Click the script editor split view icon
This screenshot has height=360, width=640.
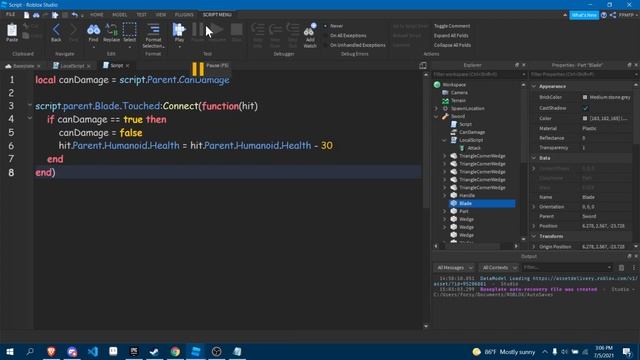pos(423,65)
